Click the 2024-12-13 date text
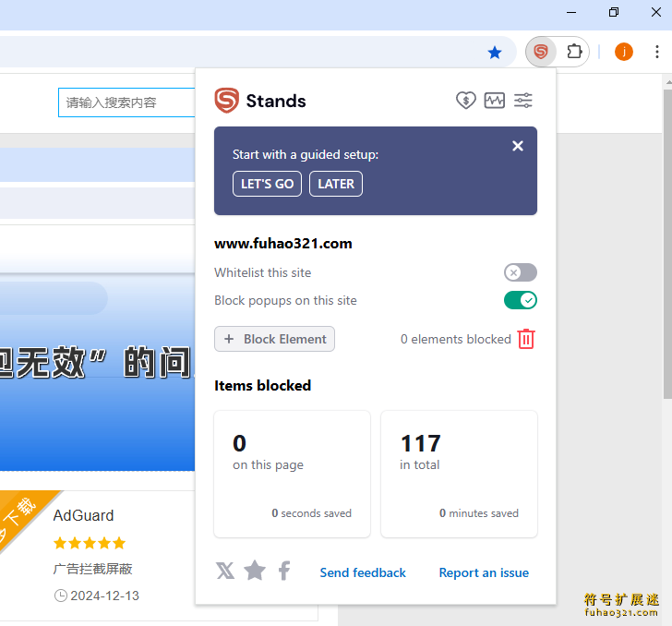Viewport: 672px width, 626px height. pos(104,596)
